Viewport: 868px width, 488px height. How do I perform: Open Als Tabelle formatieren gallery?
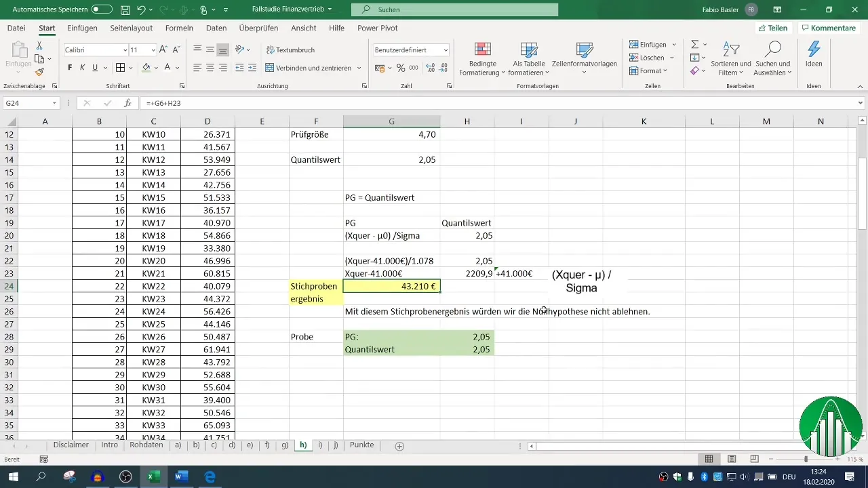(x=528, y=60)
